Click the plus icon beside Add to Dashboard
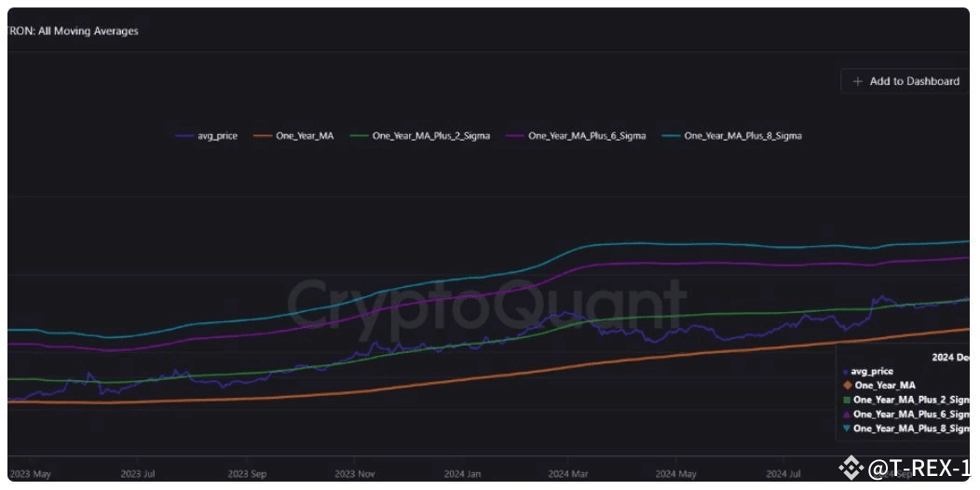This screenshot has width=980, height=490. point(858,81)
